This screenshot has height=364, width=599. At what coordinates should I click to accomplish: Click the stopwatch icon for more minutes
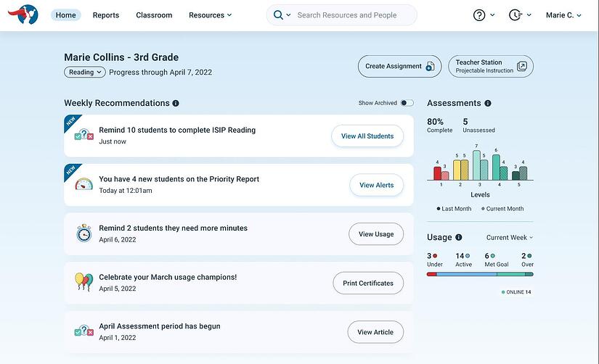(x=84, y=233)
